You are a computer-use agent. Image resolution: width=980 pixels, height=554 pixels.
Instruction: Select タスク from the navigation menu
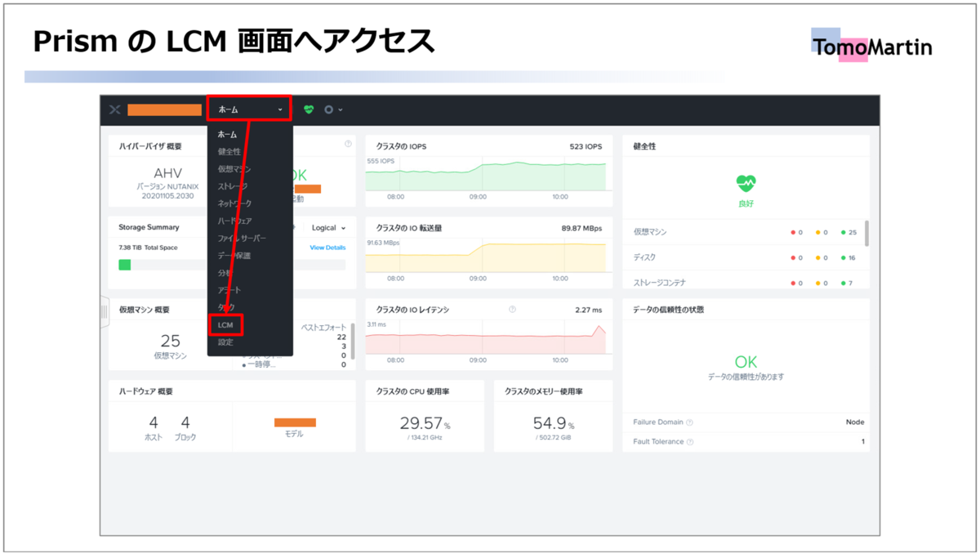point(226,307)
